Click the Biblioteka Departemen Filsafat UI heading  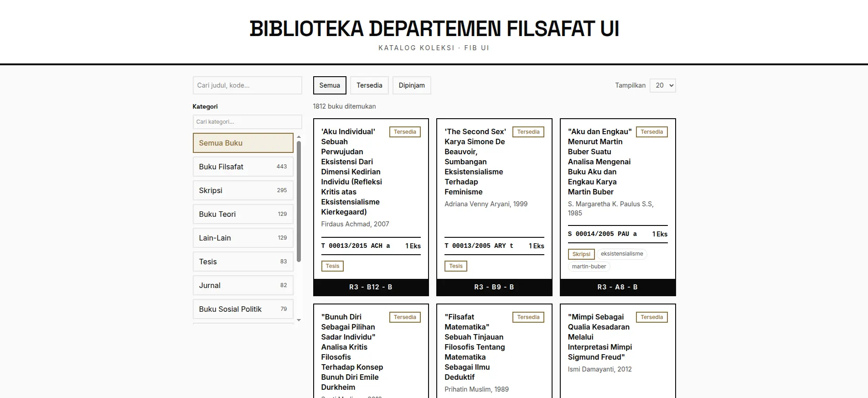[x=434, y=28]
